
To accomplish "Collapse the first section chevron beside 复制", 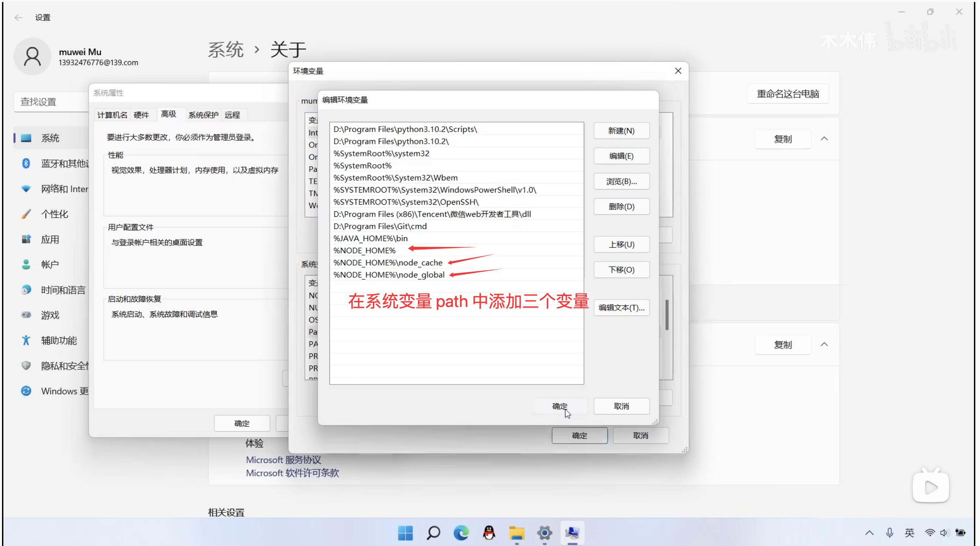I will click(824, 139).
